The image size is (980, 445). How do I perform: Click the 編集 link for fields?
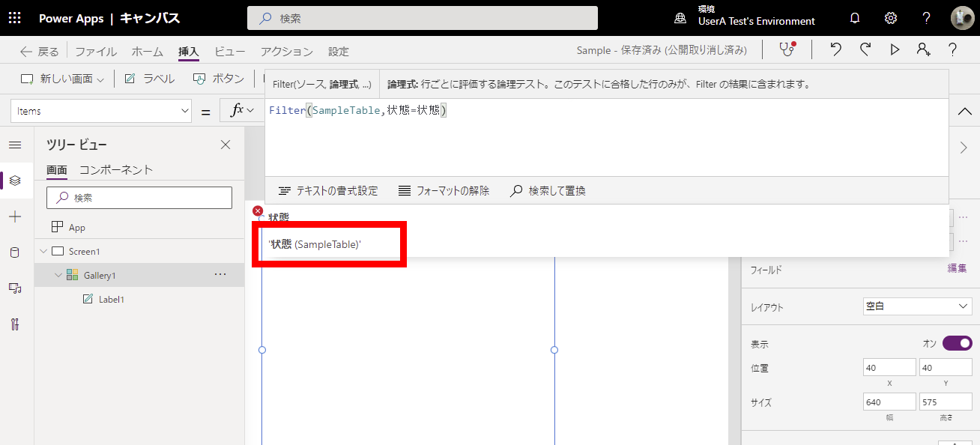click(957, 268)
